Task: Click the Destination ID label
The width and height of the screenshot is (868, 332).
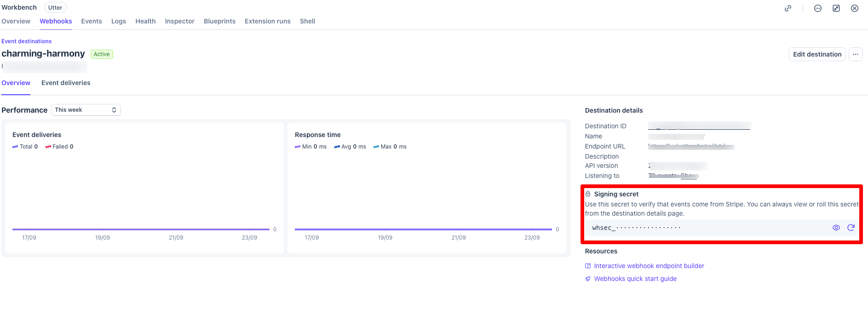Action: [x=606, y=126]
